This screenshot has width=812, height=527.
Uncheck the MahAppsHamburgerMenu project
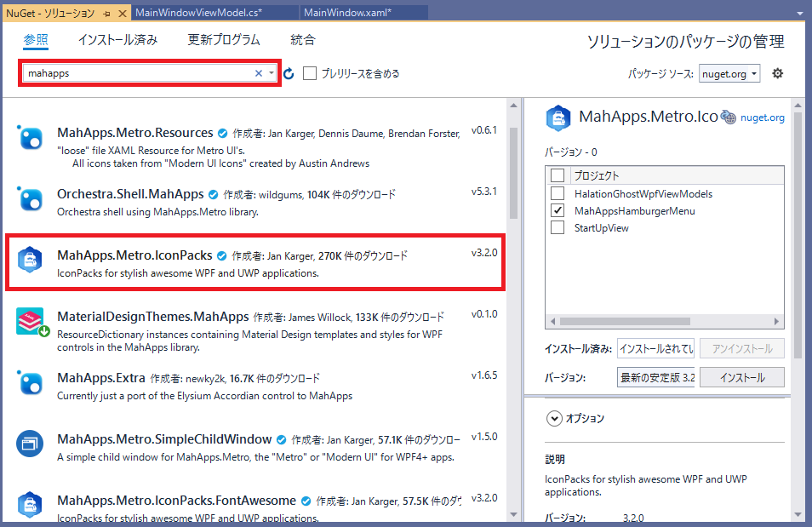pos(558,211)
